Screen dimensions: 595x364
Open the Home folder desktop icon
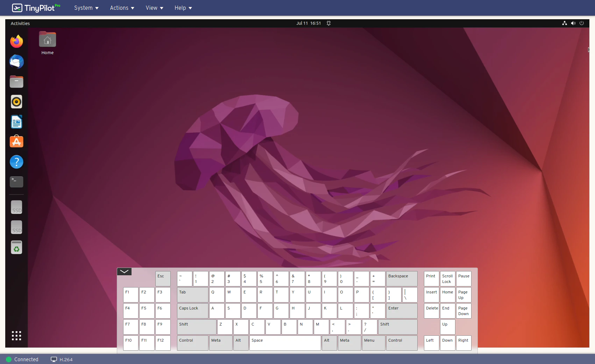[48, 43]
